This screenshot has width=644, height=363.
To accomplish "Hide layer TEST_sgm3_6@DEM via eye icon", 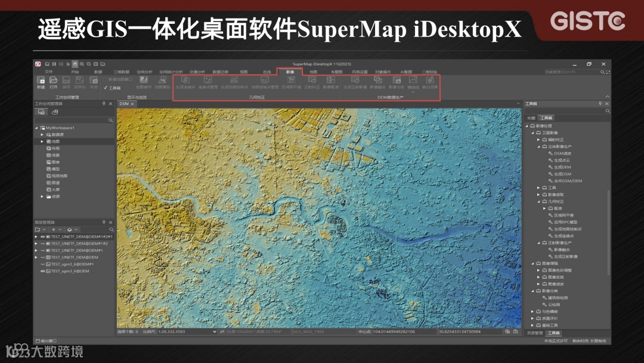I will tap(43, 271).
